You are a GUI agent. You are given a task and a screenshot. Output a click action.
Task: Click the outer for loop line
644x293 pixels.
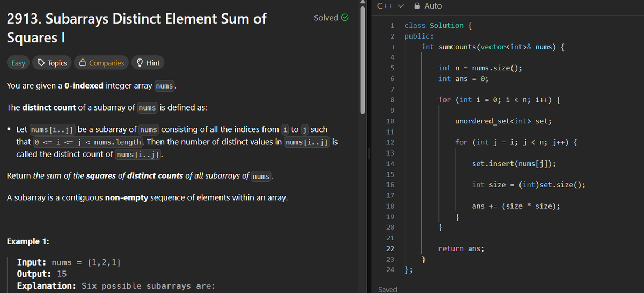click(x=500, y=100)
